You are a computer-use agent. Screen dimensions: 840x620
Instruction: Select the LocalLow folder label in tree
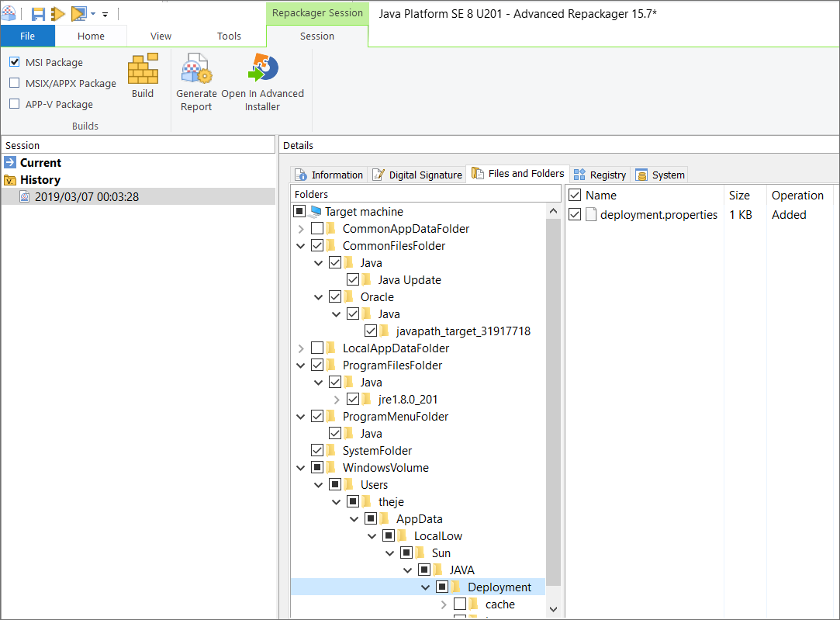click(x=438, y=536)
